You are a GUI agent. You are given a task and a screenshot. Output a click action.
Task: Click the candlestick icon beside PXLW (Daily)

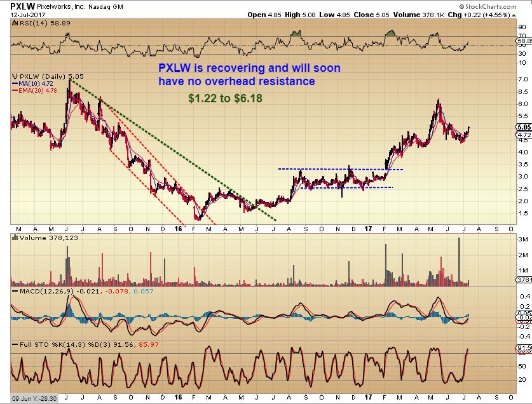15,76
